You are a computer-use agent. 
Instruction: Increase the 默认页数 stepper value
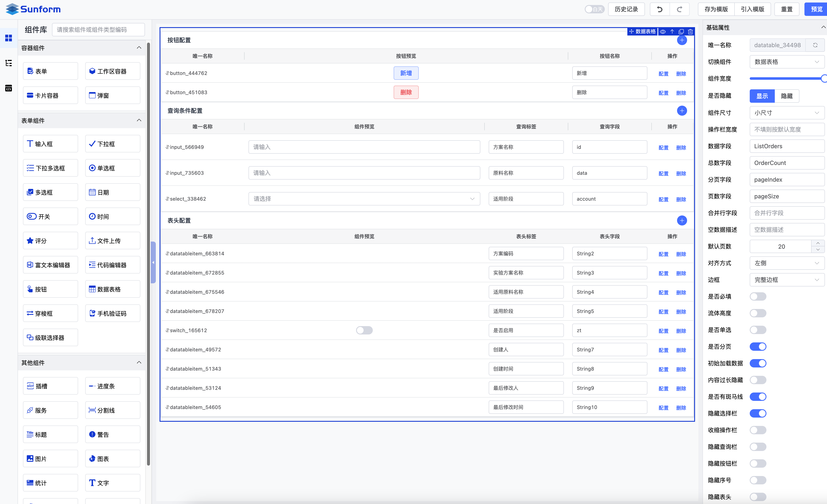pyautogui.click(x=818, y=243)
